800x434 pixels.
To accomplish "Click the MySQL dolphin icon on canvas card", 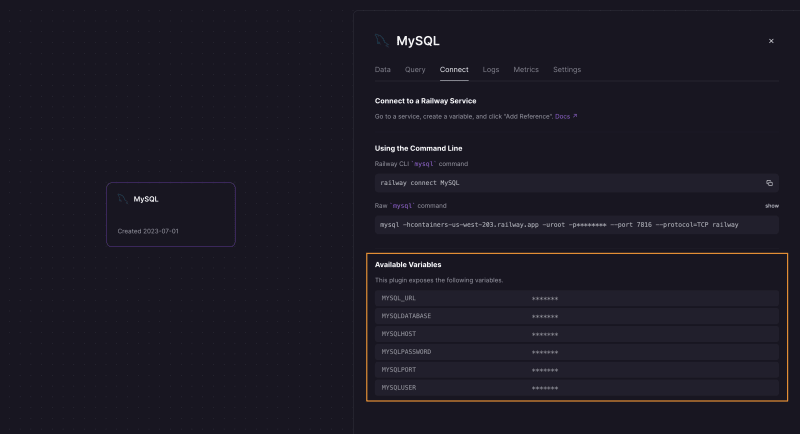I will tap(122, 199).
